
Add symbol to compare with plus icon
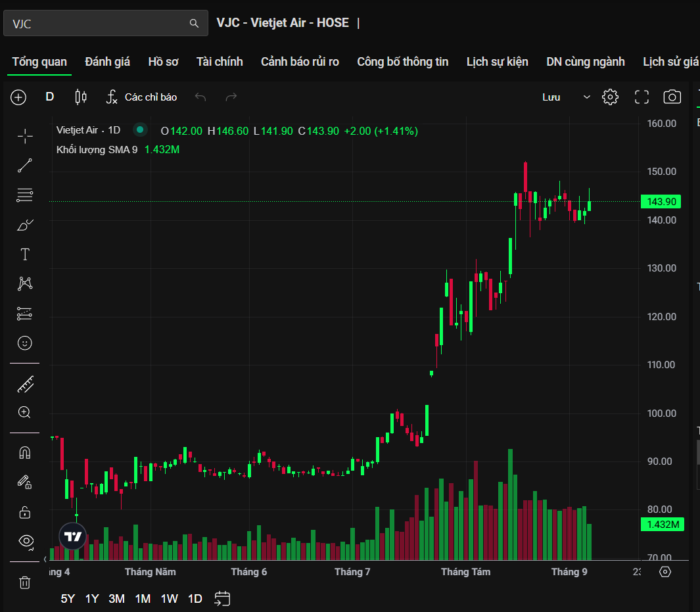tap(18, 97)
